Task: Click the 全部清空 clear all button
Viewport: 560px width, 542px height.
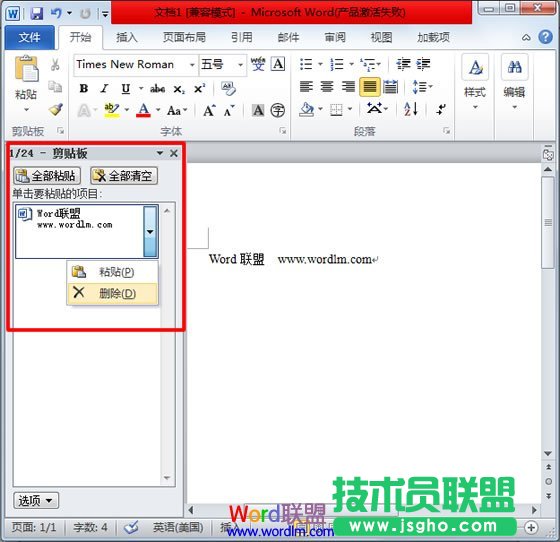Action: tap(124, 175)
